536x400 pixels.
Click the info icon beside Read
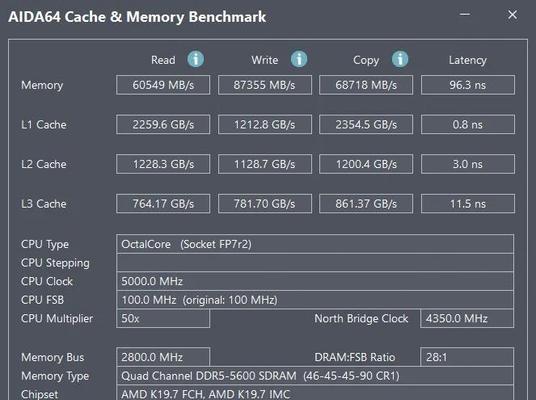coord(196,59)
